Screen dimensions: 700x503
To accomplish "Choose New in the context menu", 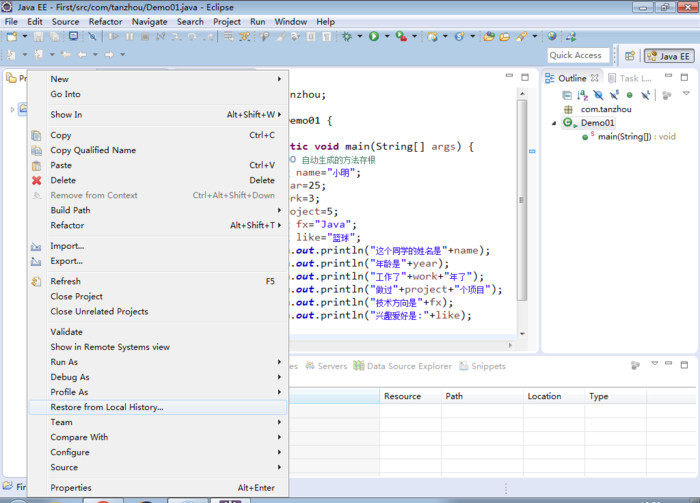I will click(158, 79).
